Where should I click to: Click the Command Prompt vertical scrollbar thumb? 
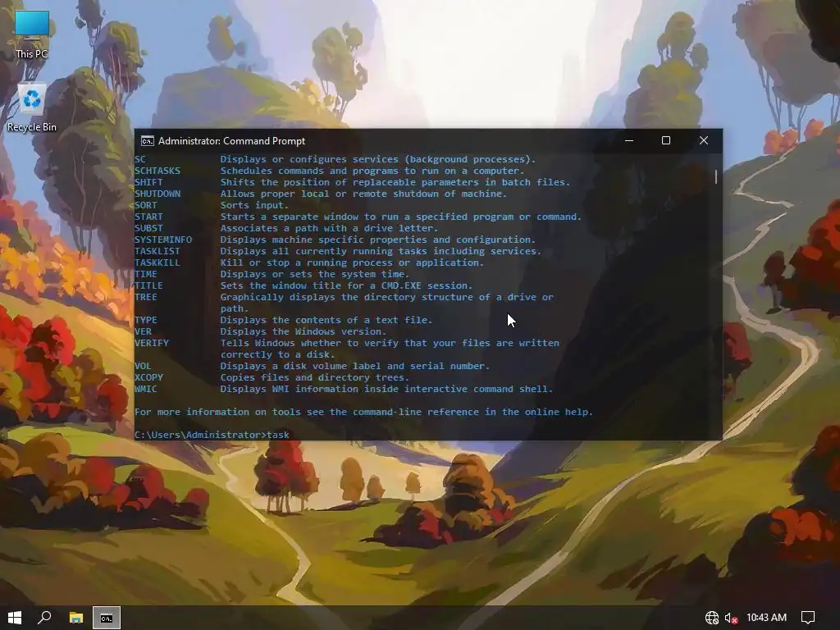click(x=716, y=177)
